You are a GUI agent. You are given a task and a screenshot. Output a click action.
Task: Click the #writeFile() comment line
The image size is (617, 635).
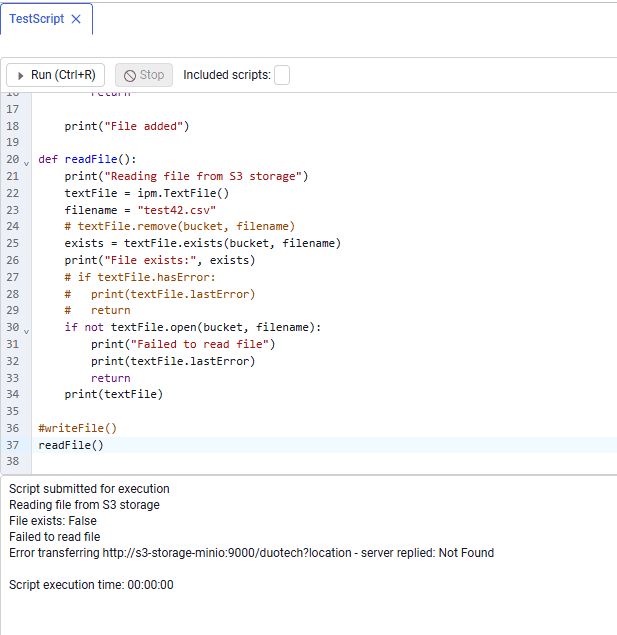77,428
